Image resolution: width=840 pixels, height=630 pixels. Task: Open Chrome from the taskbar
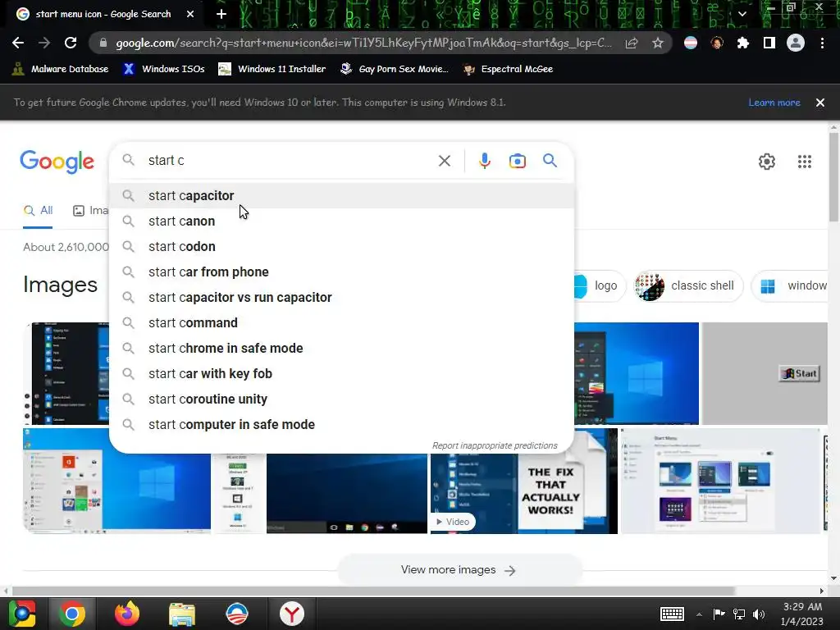[x=72, y=614]
